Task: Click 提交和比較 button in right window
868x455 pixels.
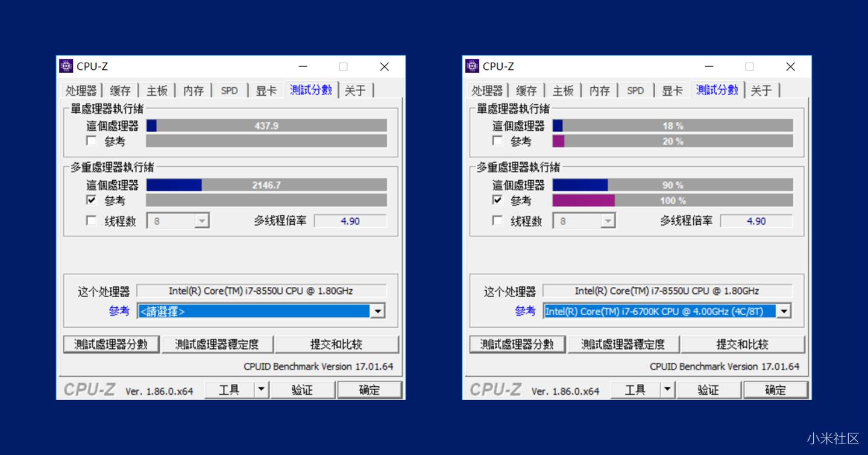Action: click(x=743, y=344)
